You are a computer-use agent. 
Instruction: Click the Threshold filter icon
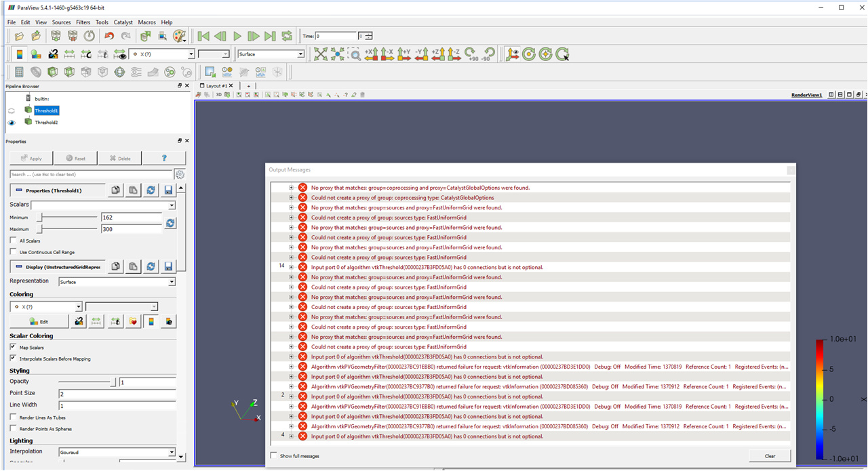click(x=86, y=72)
